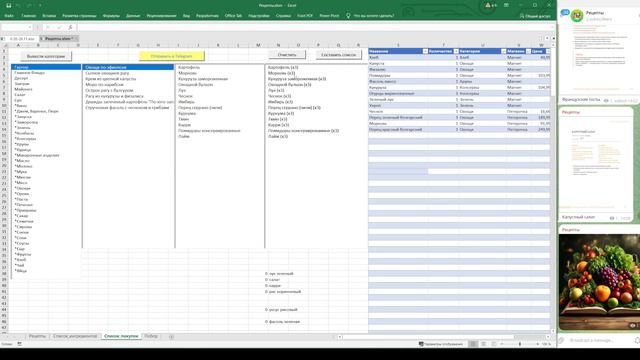Move the zoom slider in status bar
640x360 pixels.
point(520,344)
